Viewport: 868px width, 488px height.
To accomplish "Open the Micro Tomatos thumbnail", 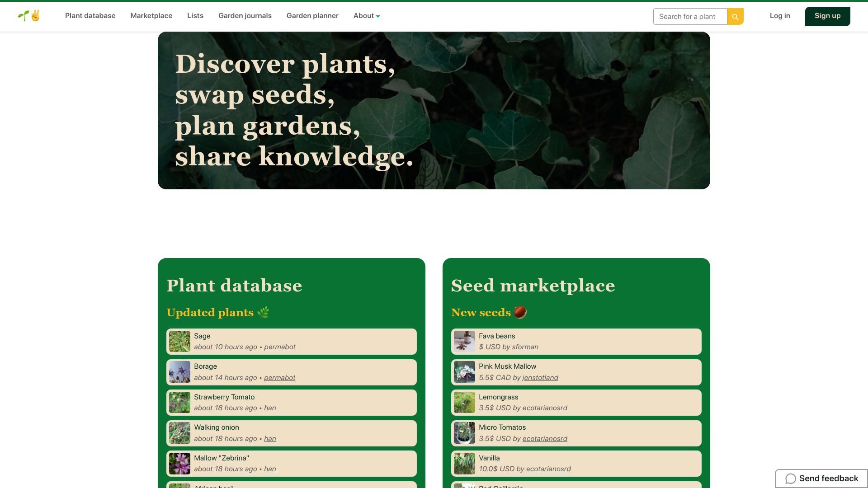I will pyautogui.click(x=464, y=433).
